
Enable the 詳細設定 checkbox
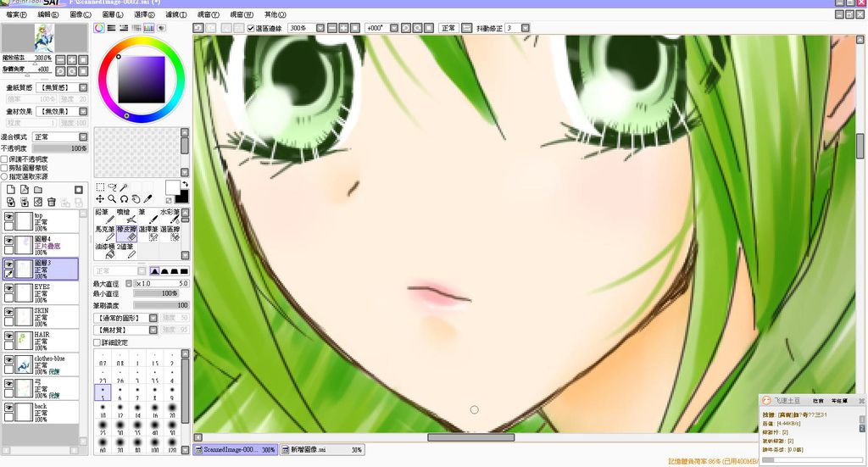click(x=97, y=342)
